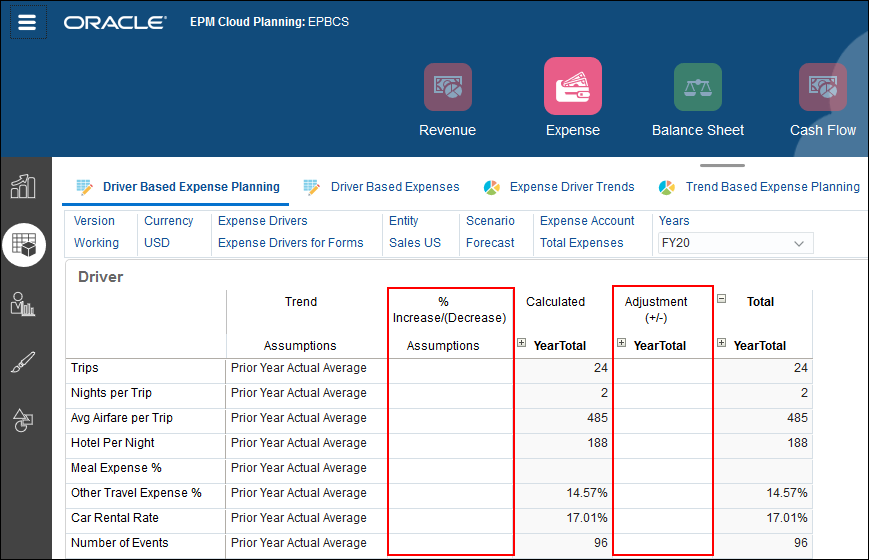Expand YearTotal under Calculated column
This screenshot has height=560, width=869.
point(522,343)
